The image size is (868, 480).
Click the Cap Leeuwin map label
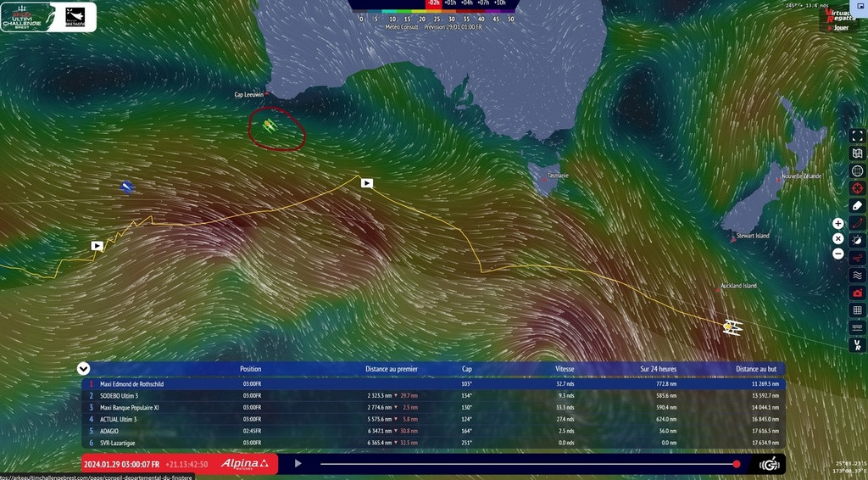point(248,95)
